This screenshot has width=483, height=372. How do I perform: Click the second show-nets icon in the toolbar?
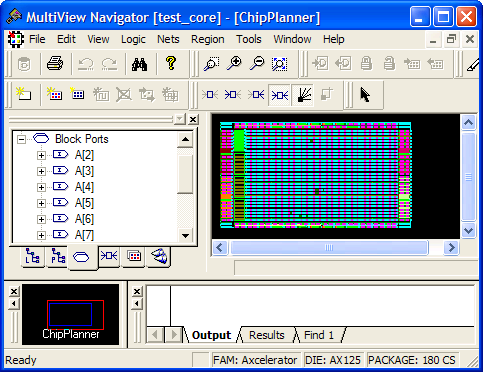(233, 95)
